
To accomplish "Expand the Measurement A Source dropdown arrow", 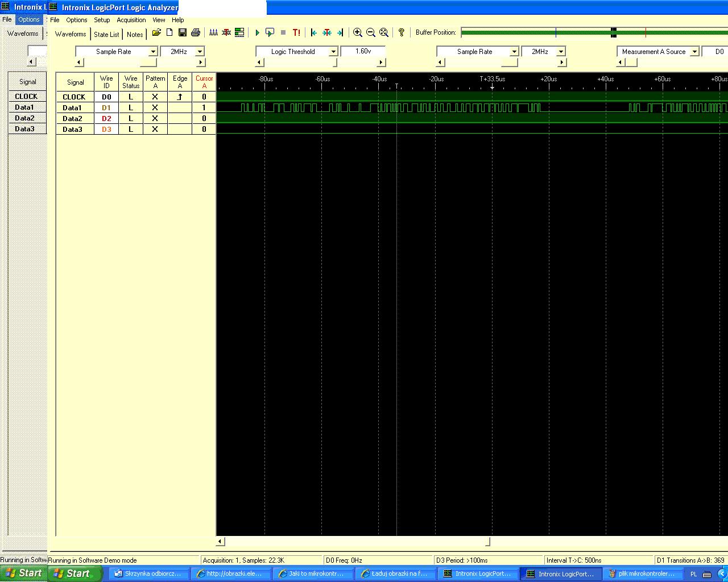I will pos(694,52).
